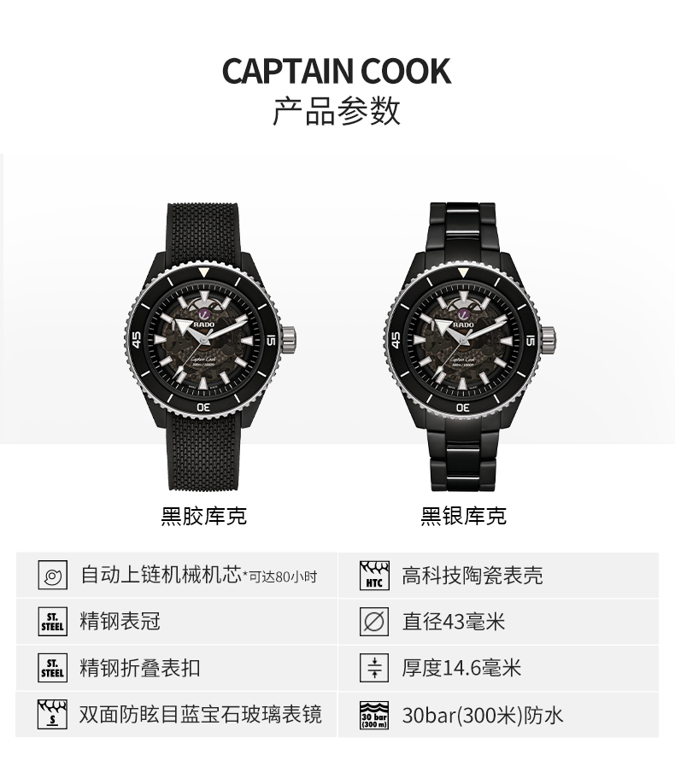Screen dimensions: 675x784
Task: Click the 30bar(300米)防水 text
Action: 483,715
